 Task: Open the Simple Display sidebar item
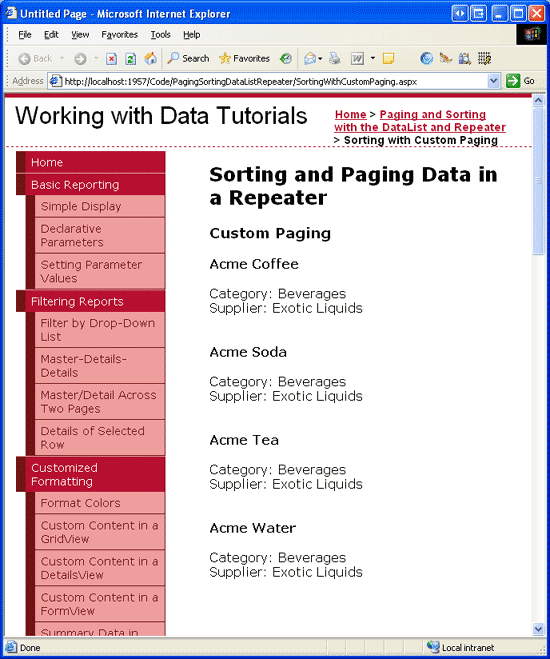tap(100, 206)
